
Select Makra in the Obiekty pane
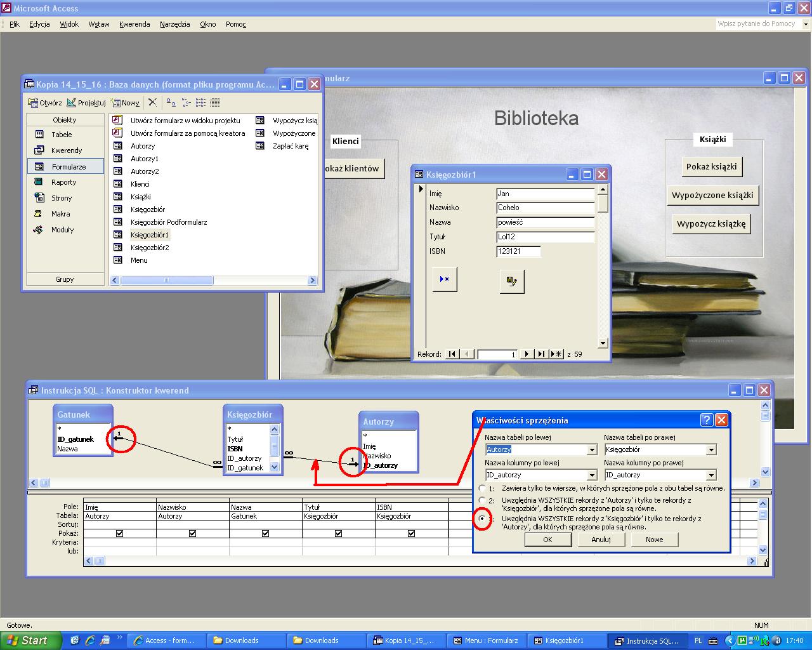pos(60,214)
